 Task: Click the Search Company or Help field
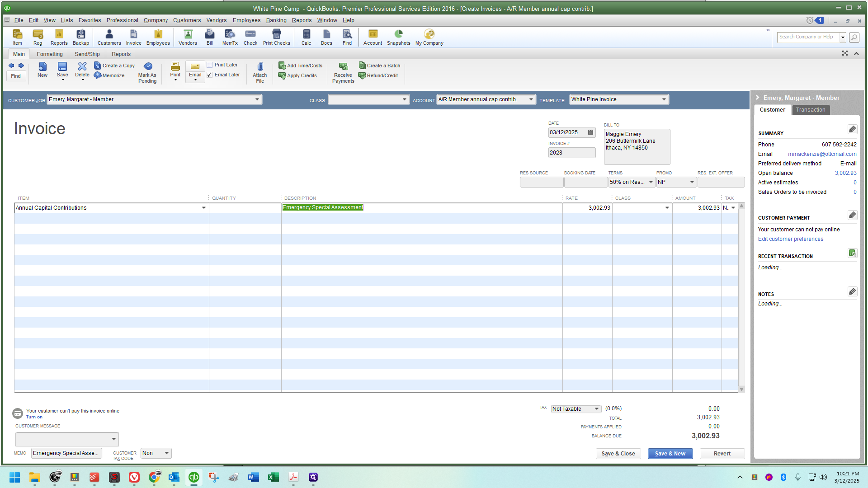tap(808, 37)
